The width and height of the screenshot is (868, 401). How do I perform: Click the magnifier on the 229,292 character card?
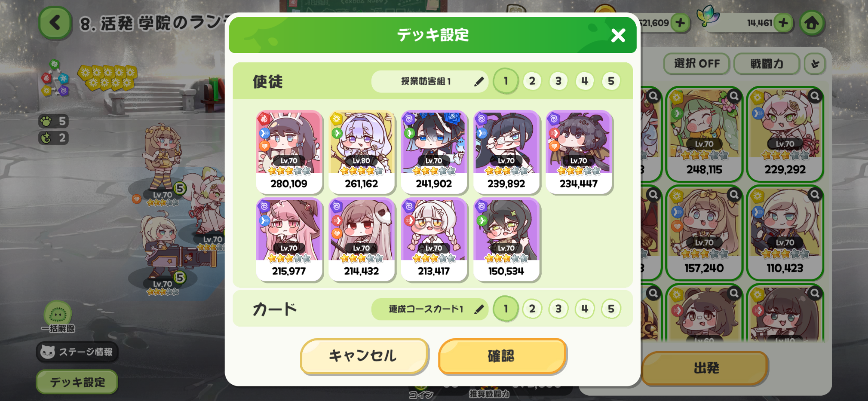pos(815,96)
